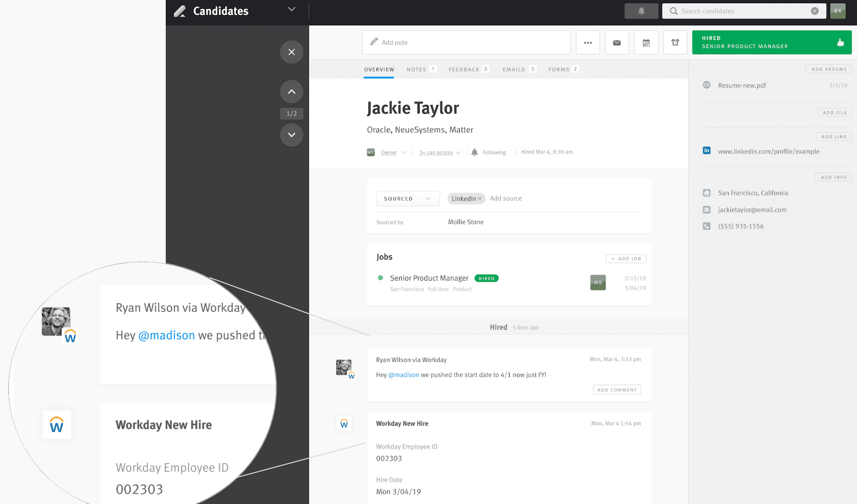Open the search candidates magnifier icon
The image size is (857, 504).
(673, 11)
